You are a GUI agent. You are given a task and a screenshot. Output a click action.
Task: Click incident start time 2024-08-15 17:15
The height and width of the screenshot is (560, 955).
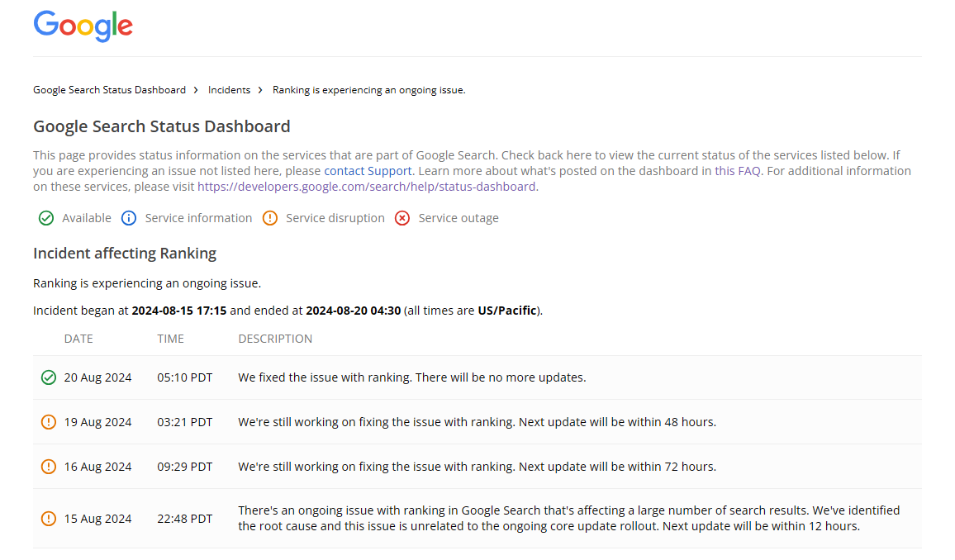click(x=179, y=311)
